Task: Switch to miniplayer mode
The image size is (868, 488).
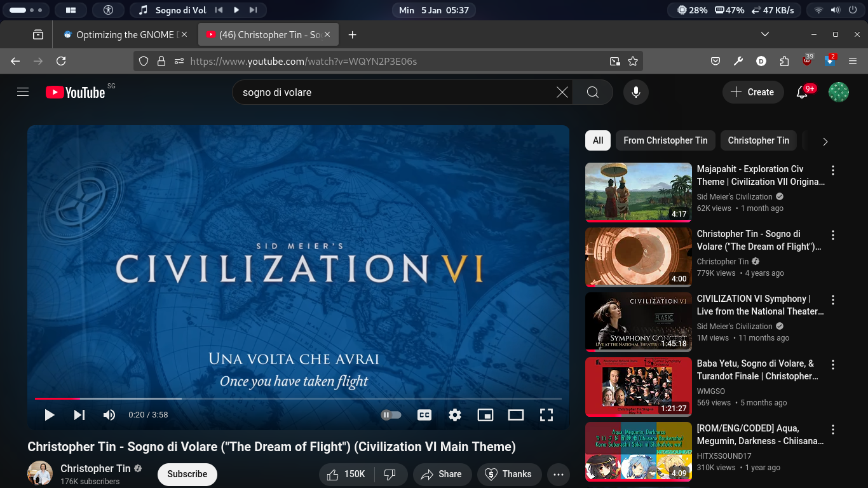Action: pos(485,415)
